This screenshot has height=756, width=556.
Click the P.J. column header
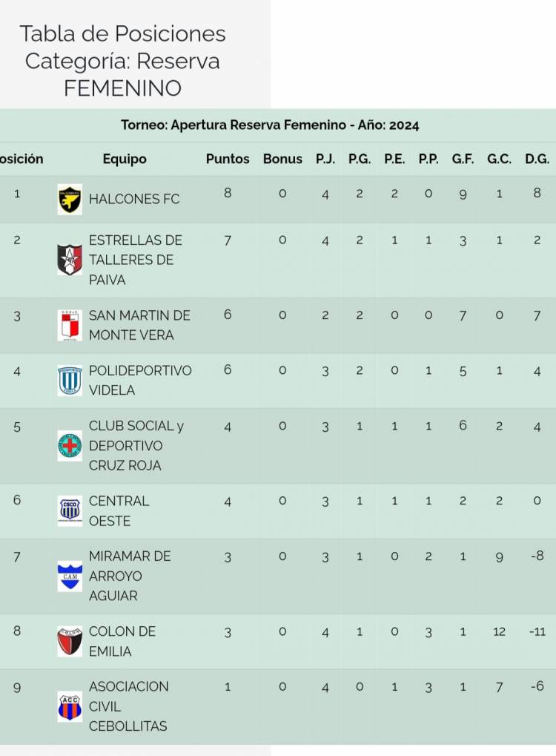(325, 159)
